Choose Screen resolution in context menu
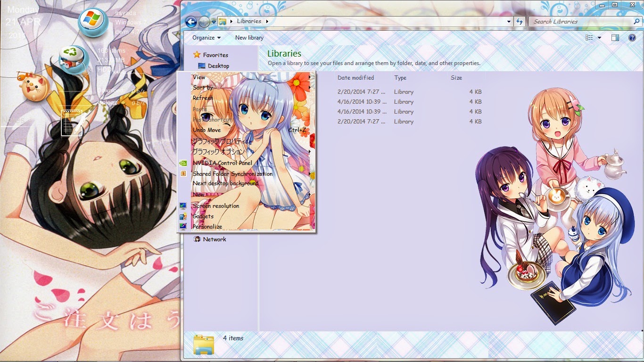The height and width of the screenshot is (362, 644). pos(246,206)
